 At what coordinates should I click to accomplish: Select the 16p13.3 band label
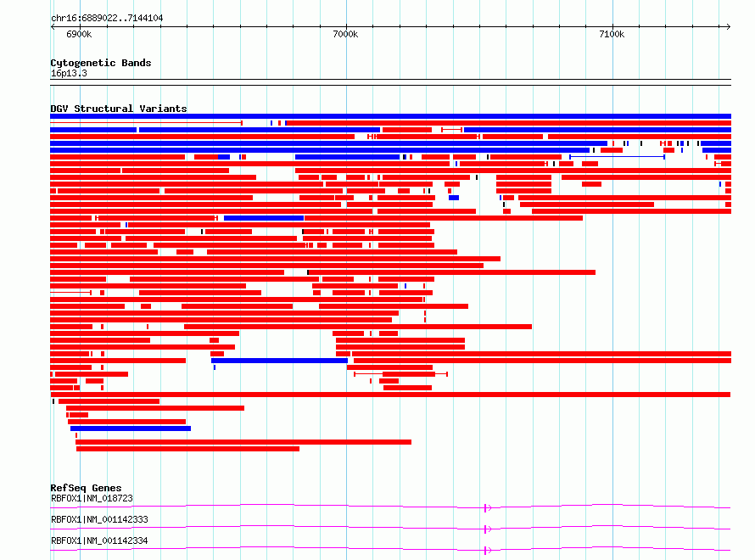[x=69, y=73]
